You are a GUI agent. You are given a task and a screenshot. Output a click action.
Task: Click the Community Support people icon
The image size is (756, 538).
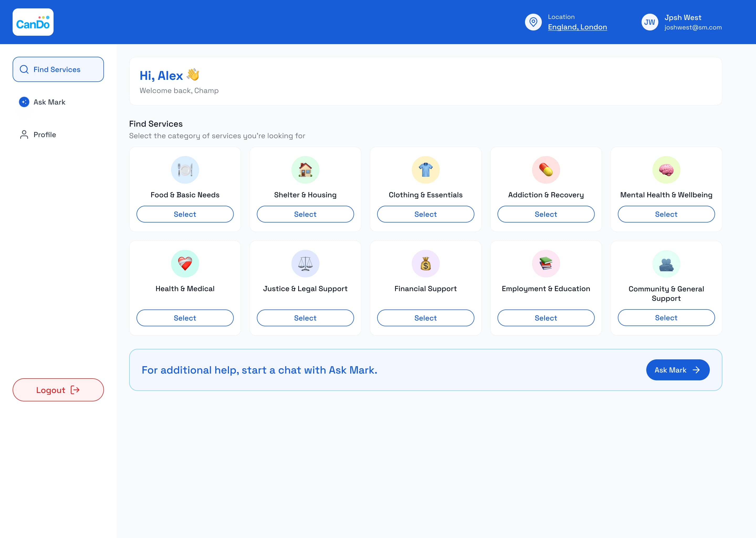(666, 264)
